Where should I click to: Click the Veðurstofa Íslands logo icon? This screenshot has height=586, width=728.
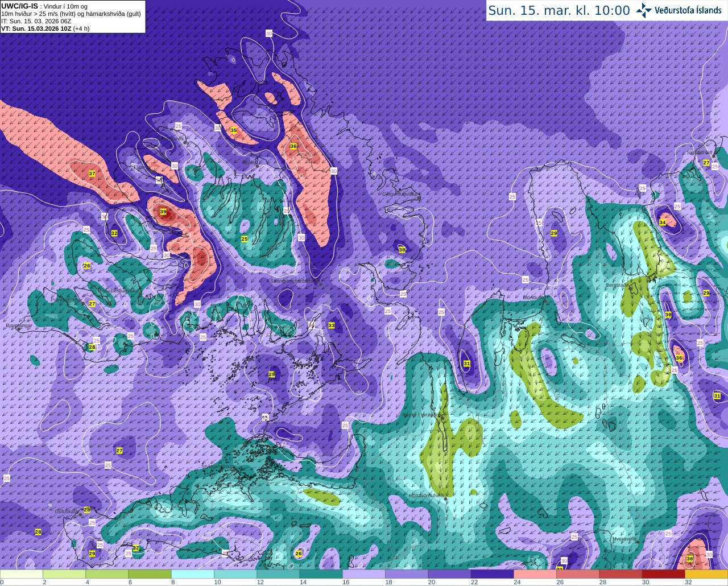tap(644, 10)
